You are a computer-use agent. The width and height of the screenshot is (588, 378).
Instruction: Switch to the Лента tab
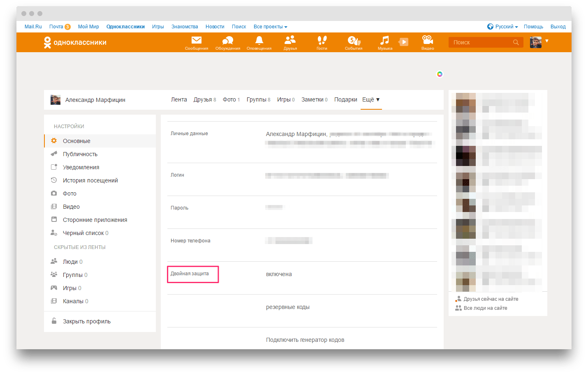(x=179, y=99)
